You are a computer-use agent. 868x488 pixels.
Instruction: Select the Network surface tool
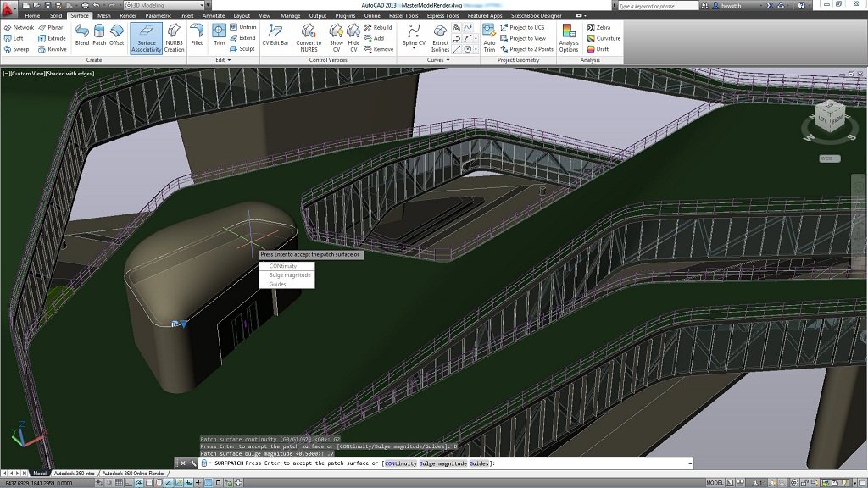tap(20, 26)
